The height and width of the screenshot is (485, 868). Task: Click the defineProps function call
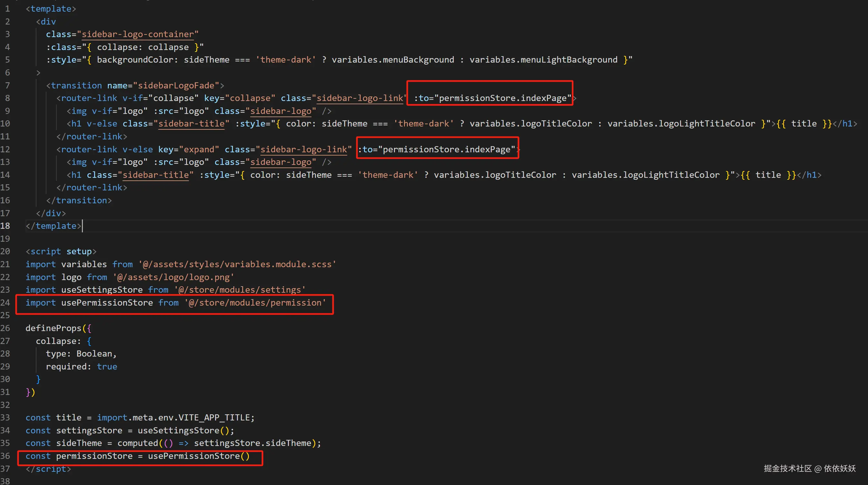click(53, 328)
